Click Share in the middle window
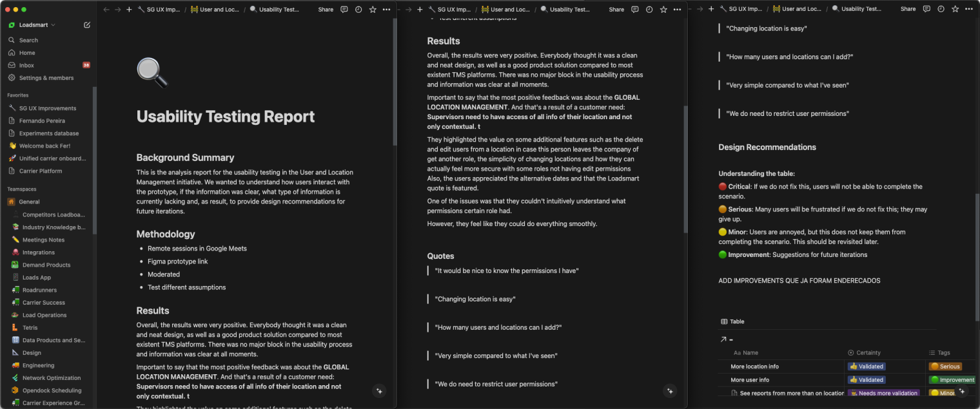Screen dimensions: 980x409 coord(616,10)
